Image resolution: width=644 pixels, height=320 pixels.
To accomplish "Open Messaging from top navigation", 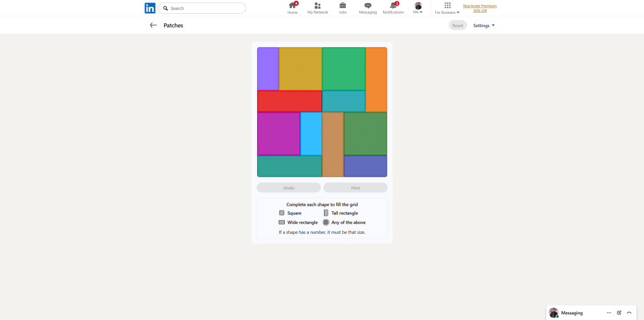I will [x=367, y=8].
